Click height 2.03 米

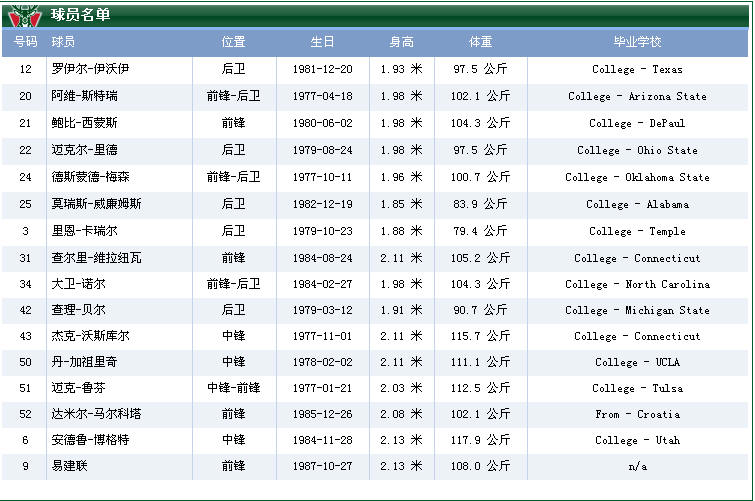(x=402, y=388)
